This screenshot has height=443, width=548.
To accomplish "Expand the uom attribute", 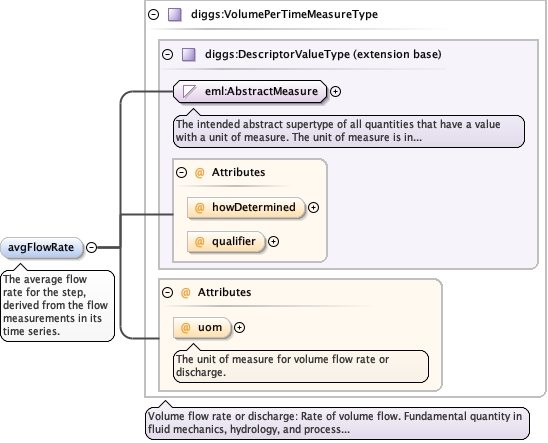I will click(x=239, y=327).
